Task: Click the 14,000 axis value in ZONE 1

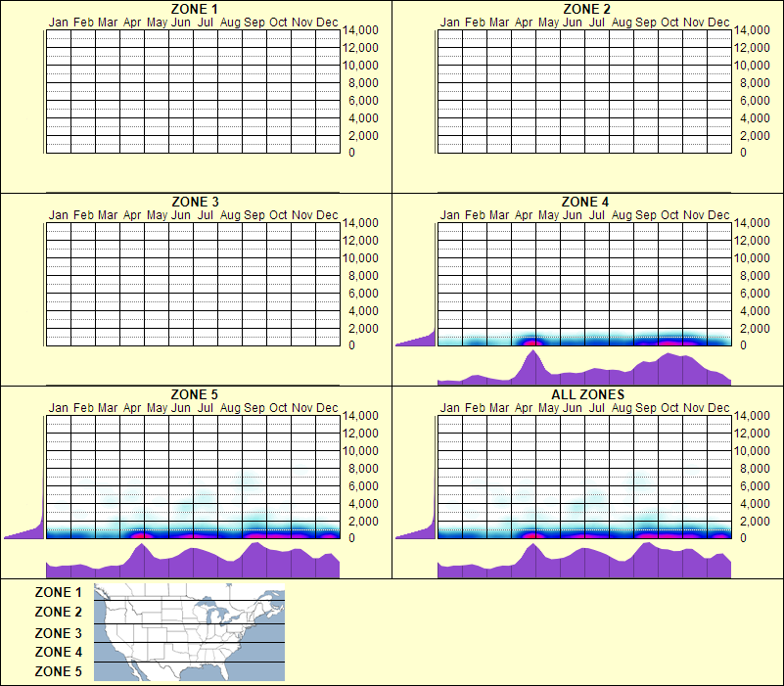Action: pyautogui.click(x=360, y=30)
